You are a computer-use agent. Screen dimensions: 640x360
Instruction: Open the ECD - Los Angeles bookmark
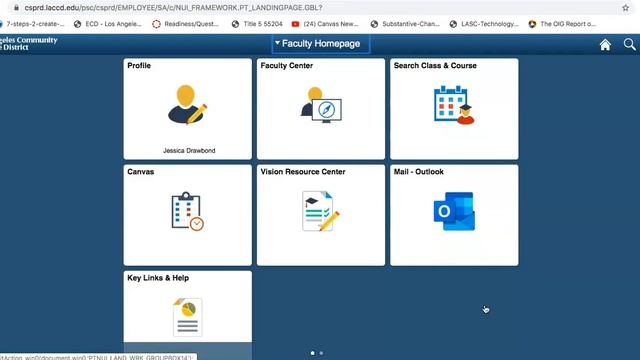click(x=108, y=24)
